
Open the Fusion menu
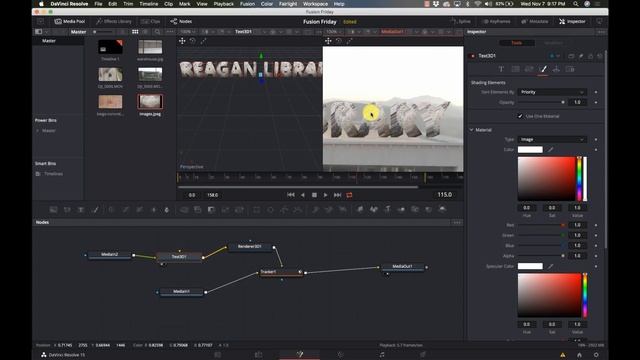247,4
